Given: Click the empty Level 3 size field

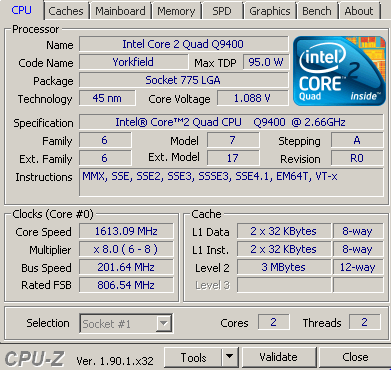Looking at the screenshot, I should coord(284,285).
